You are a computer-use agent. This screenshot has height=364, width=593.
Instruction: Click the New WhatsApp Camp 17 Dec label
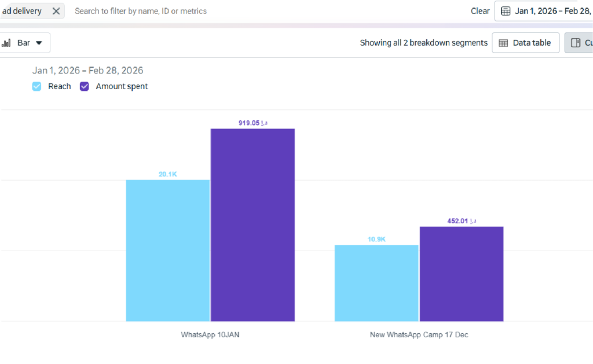click(x=419, y=334)
